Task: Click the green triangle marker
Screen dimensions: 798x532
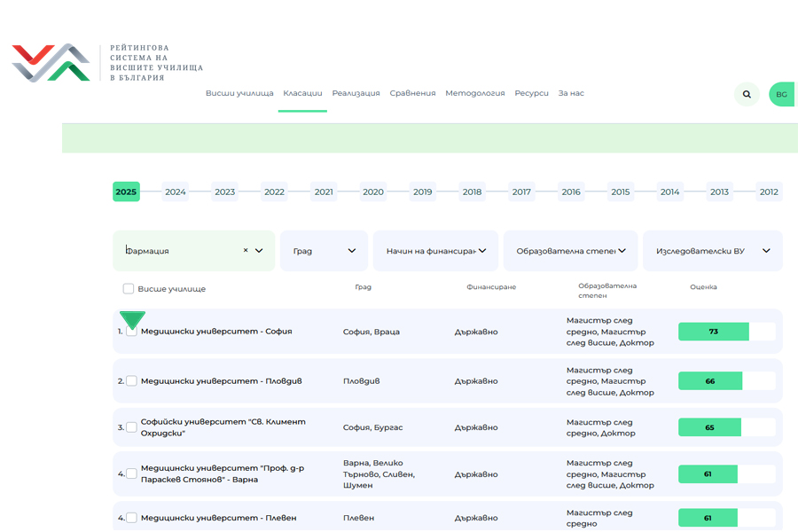Action: click(132, 319)
